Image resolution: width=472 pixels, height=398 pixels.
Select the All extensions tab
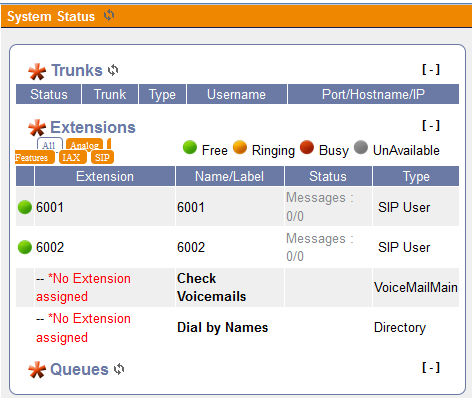(49, 145)
